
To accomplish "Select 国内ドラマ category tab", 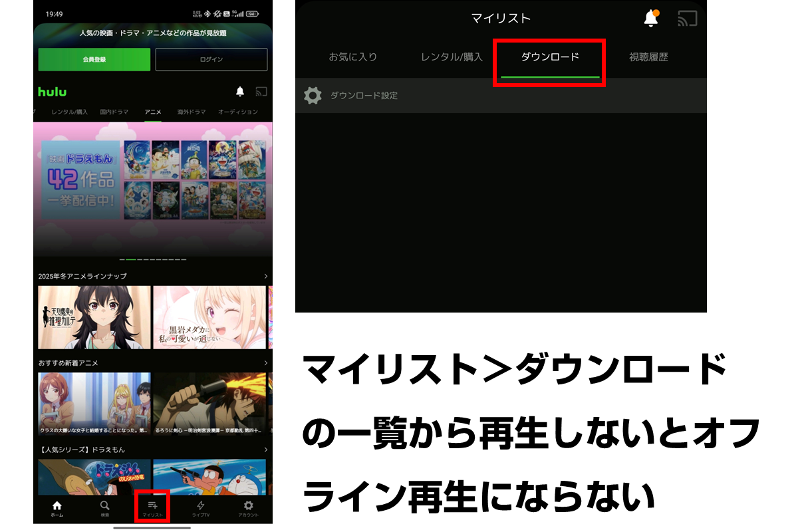I will [114, 112].
